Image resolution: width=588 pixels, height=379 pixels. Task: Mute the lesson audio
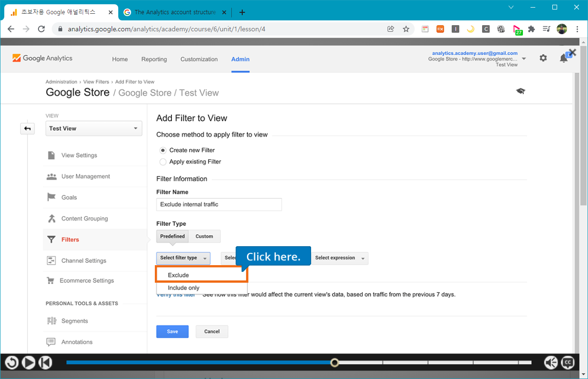click(x=551, y=363)
